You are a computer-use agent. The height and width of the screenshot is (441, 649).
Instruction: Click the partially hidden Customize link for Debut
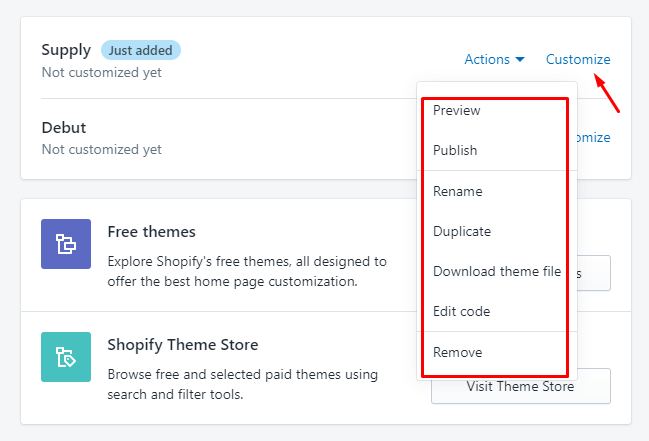590,138
